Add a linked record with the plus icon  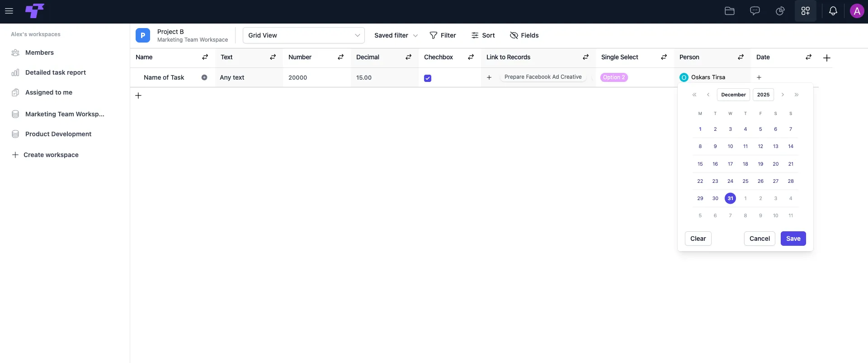click(x=489, y=77)
